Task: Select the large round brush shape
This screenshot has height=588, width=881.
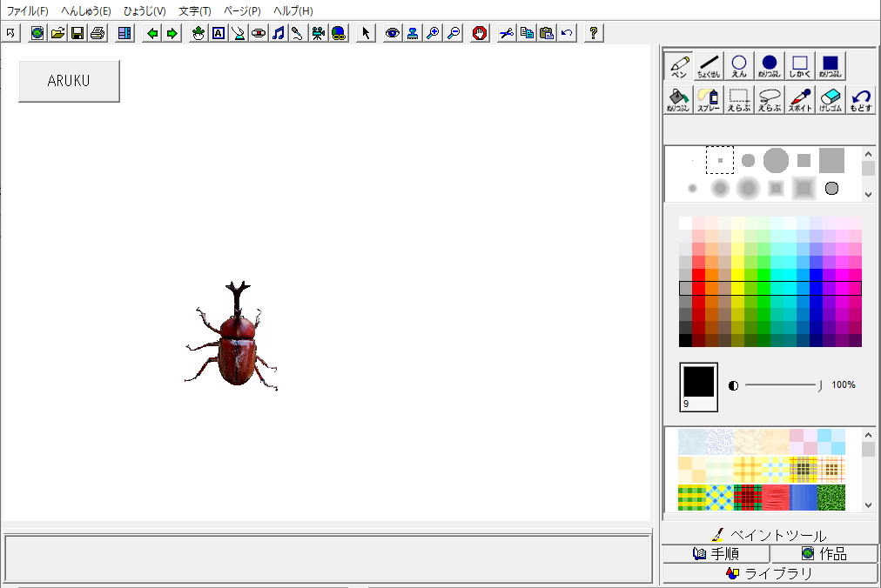Action: pos(776,160)
